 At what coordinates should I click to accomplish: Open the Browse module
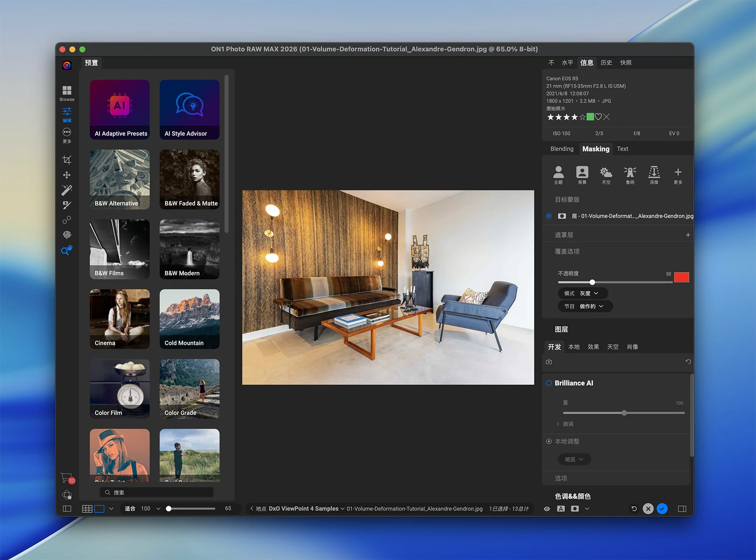pos(67,93)
